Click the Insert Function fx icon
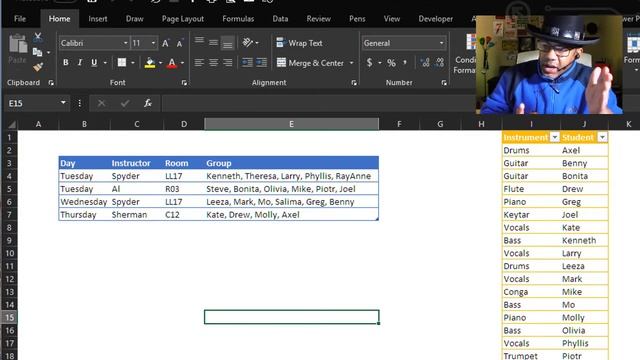This screenshot has height=360, width=640. [x=148, y=103]
